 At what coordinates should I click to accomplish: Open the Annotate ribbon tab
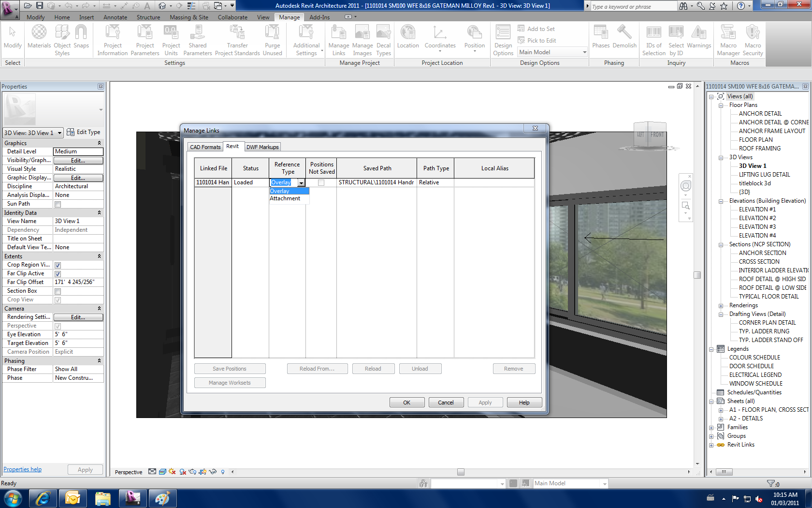coord(115,17)
